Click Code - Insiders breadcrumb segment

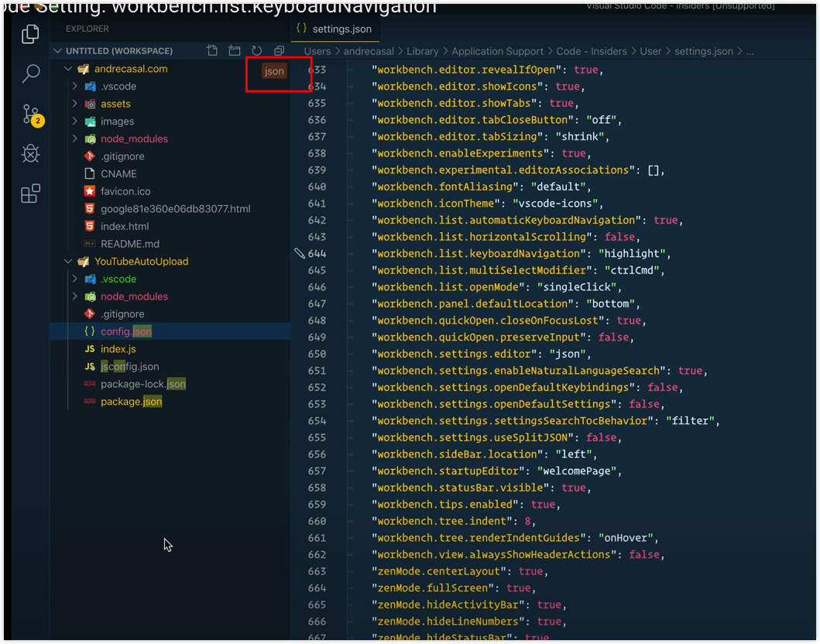[x=592, y=51]
